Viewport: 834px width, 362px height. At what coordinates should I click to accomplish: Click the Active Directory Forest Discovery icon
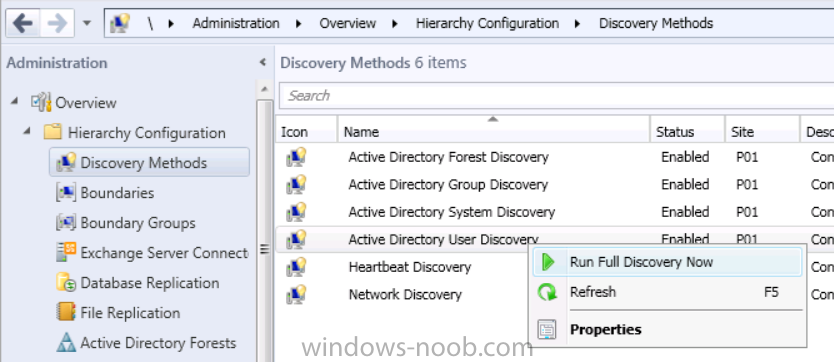[296, 157]
